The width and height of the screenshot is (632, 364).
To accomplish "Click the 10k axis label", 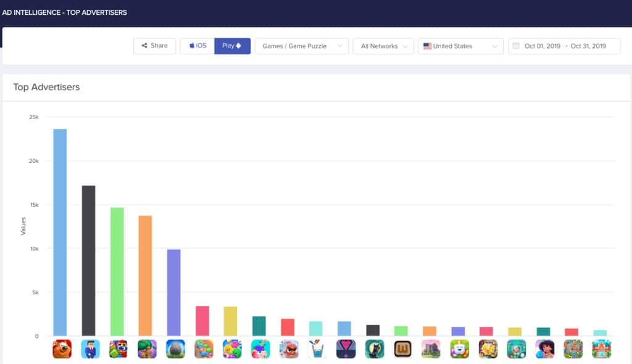I will (35, 249).
